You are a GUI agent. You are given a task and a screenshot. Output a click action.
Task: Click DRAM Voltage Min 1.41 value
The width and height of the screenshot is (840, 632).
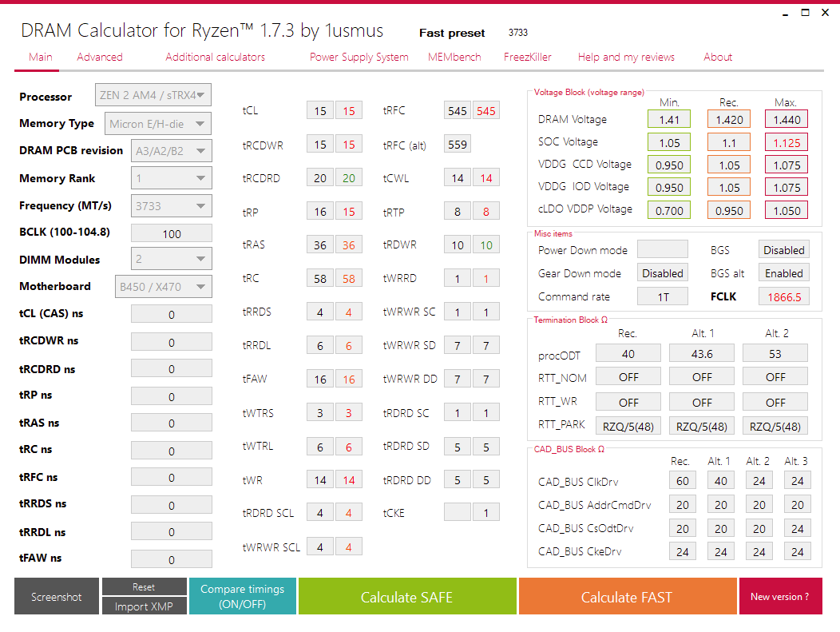click(669, 120)
